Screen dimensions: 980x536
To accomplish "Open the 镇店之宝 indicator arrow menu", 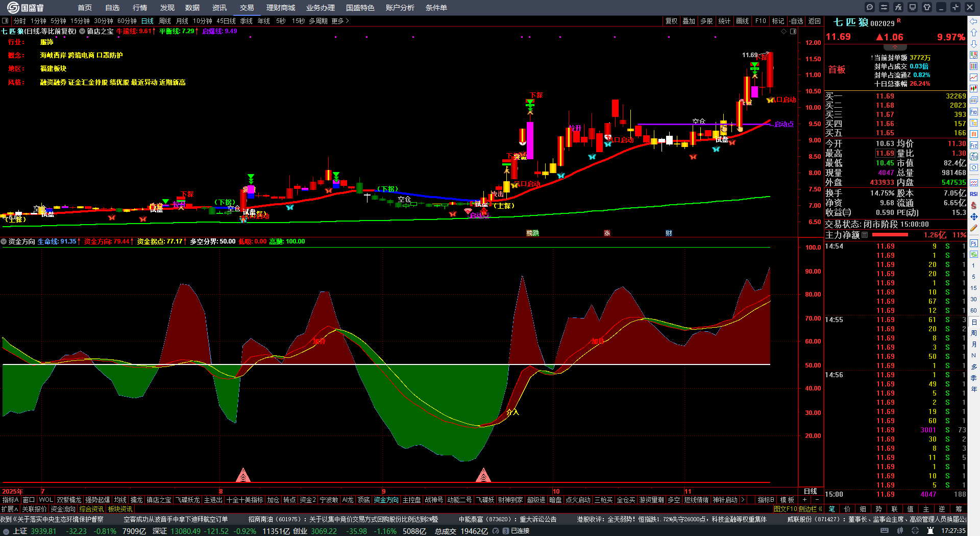I will 82,31.
